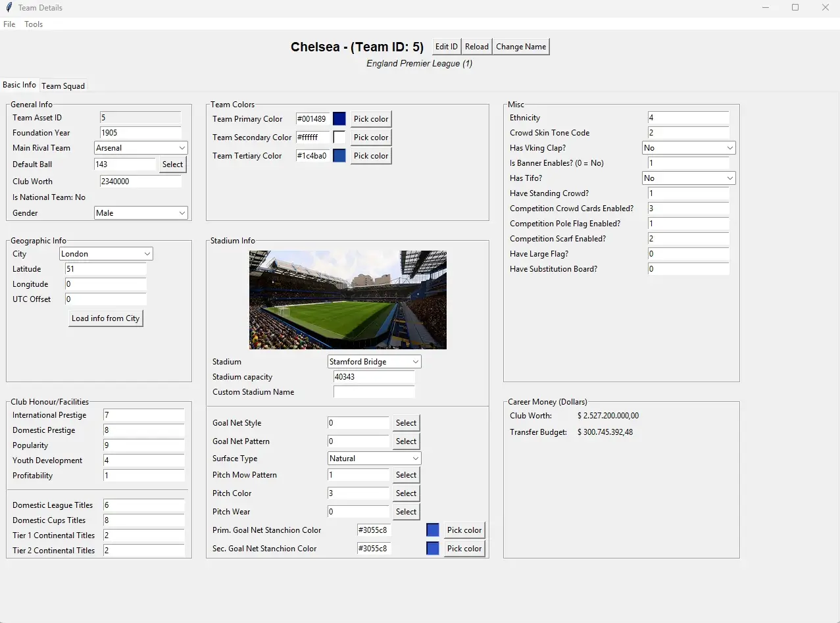Expand the Surface Type dropdown

pos(374,459)
